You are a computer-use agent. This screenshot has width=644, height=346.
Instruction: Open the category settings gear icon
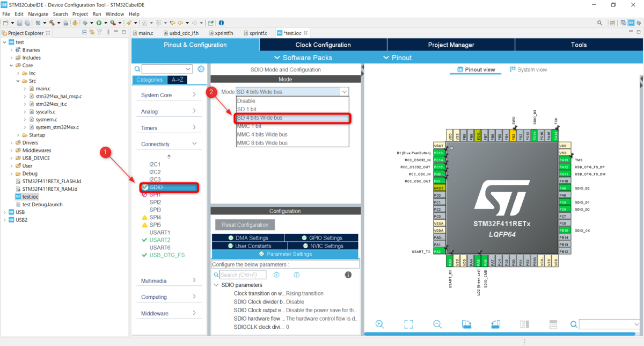[201, 69]
